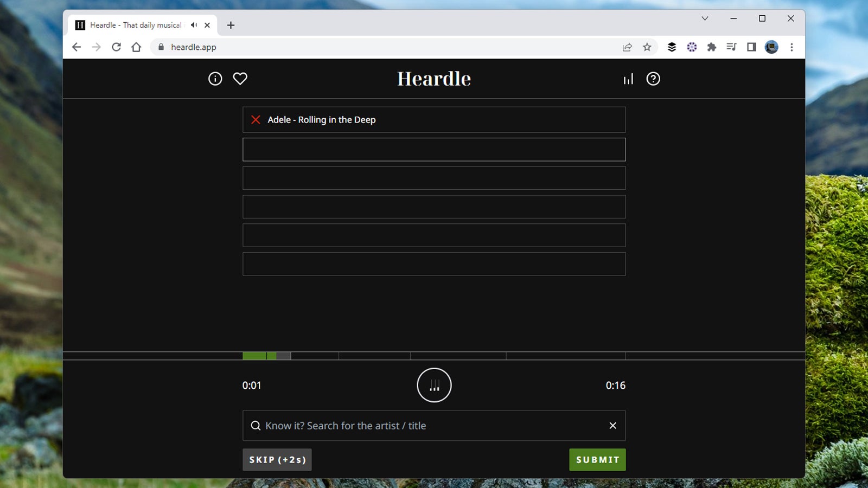Screen dimensions: 868x488
Task: Open the browser side panel icon
Action: tap(751, 47)
